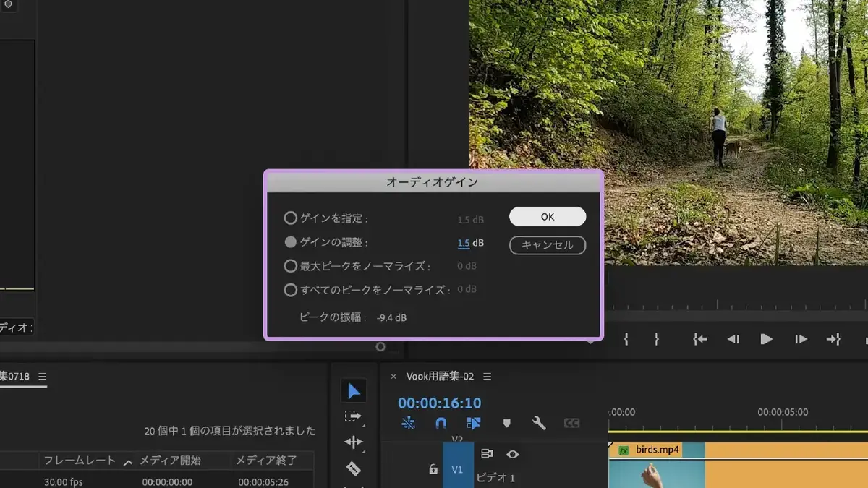Confirm the audio gain with OK

(x=548, y=216)
